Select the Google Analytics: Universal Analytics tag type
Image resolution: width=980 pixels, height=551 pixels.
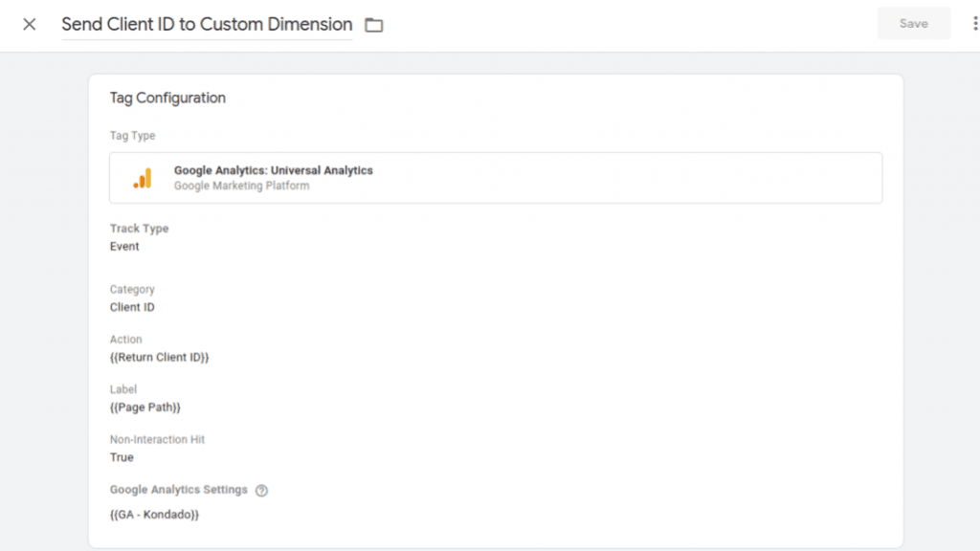tap(273, 170)
